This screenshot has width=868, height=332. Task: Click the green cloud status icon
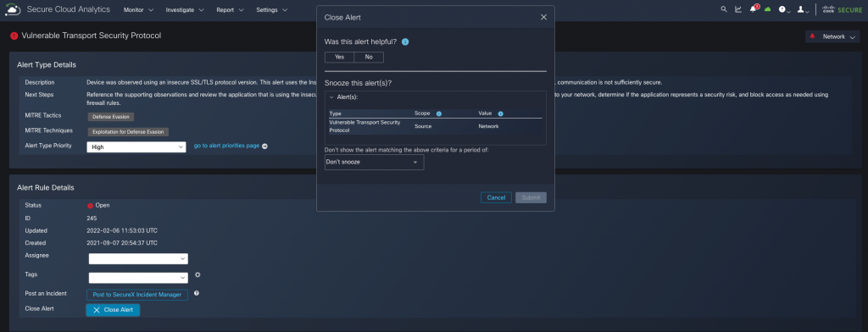coord(767,9)
